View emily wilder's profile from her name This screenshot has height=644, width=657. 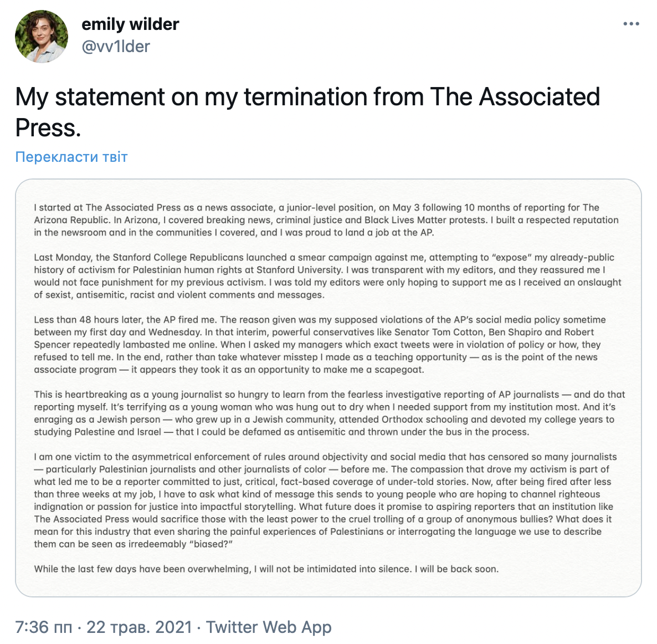(x=131, y=24)
